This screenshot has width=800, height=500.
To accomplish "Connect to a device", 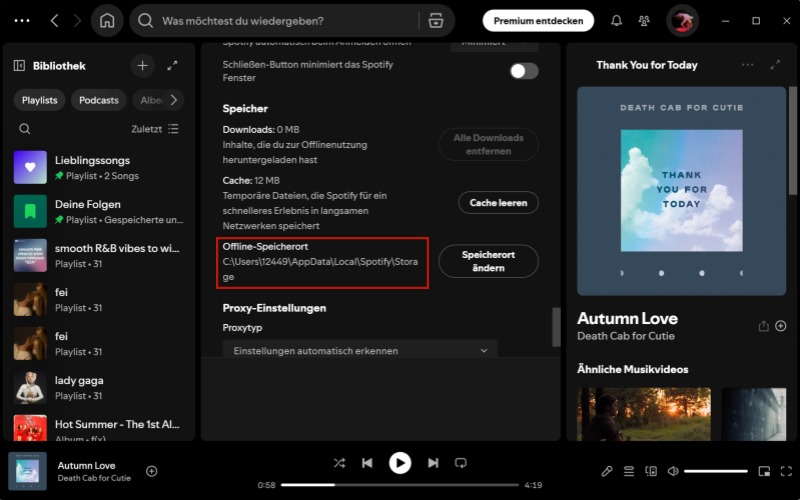I will click(651, 471).
